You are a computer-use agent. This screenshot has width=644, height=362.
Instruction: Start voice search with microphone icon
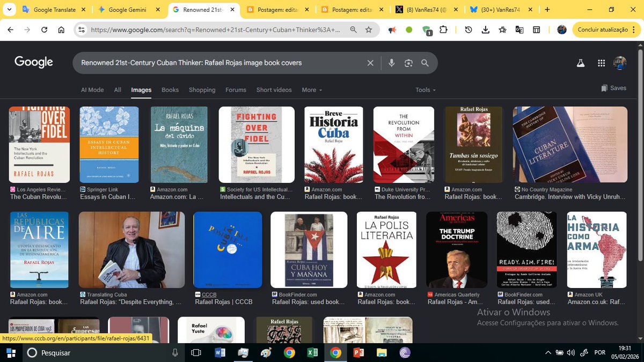(x=392, y=63)
